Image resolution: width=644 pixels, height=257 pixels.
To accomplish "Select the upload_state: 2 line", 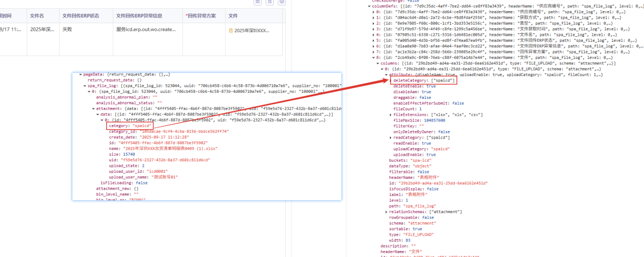I will [x=127, y=165].
